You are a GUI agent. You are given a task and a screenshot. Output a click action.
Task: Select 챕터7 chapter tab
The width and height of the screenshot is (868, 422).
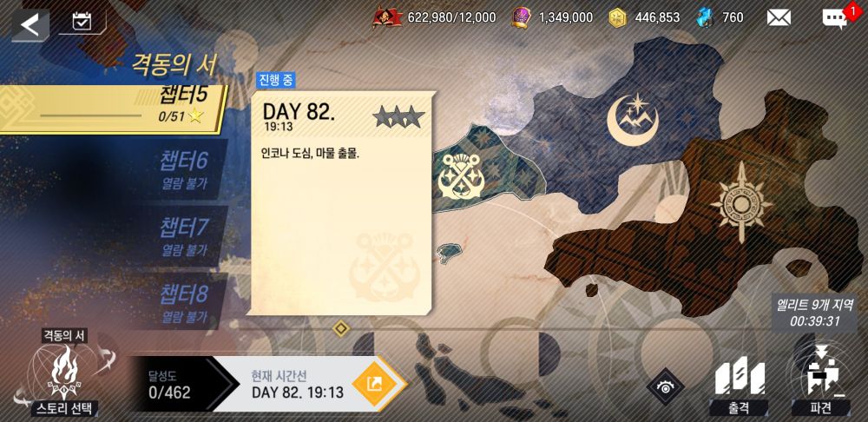click(183, 236)
